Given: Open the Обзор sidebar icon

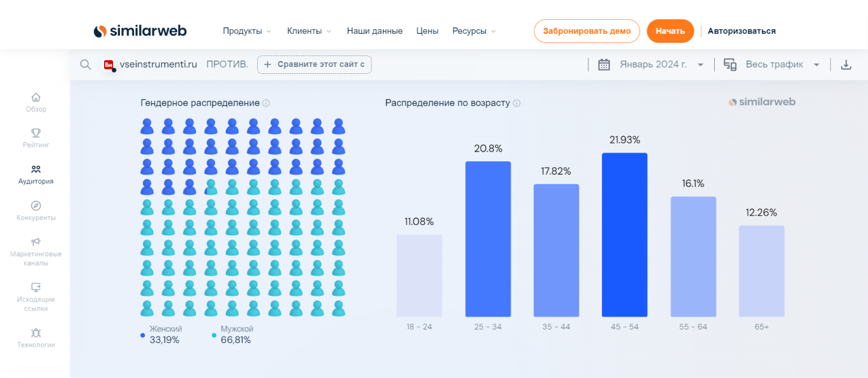Looking at the screenshot, I should pos(36,98).
